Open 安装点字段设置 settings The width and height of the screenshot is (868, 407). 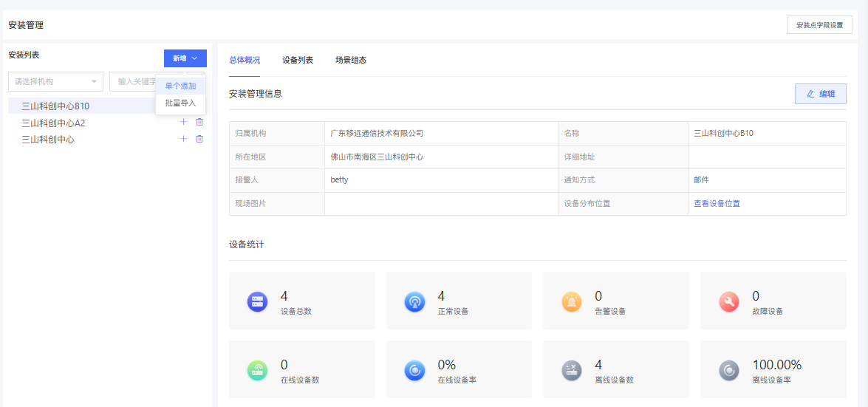pyautogui.click(x=819, y=25)
